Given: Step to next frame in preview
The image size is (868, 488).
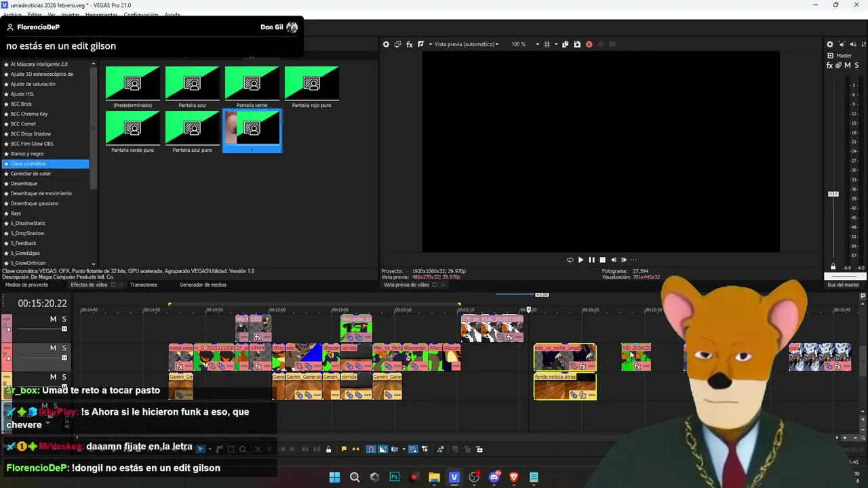Looking at the screenshot, I should (x=624, y=260).
